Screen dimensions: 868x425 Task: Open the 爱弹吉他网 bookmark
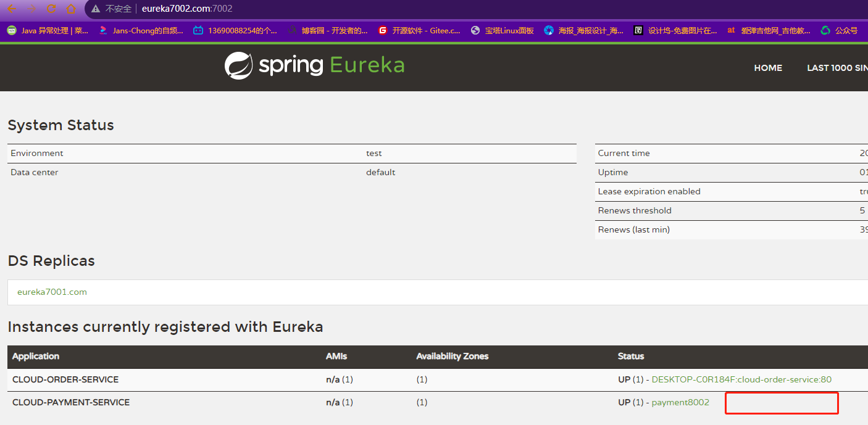click(769, 30)
